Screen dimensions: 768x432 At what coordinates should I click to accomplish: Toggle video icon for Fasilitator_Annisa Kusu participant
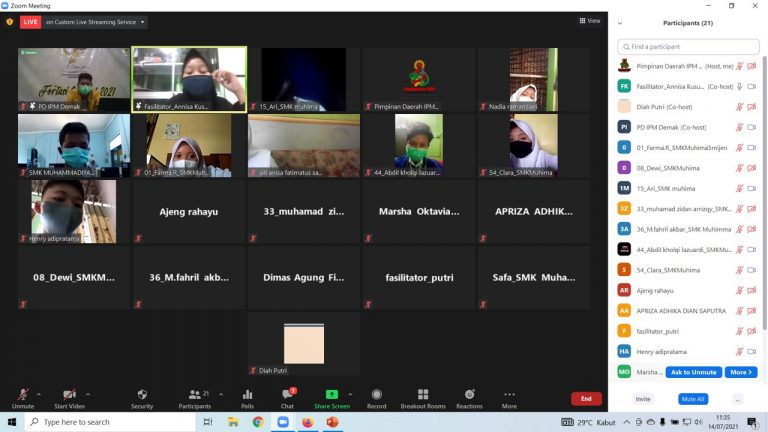(752, 86)
